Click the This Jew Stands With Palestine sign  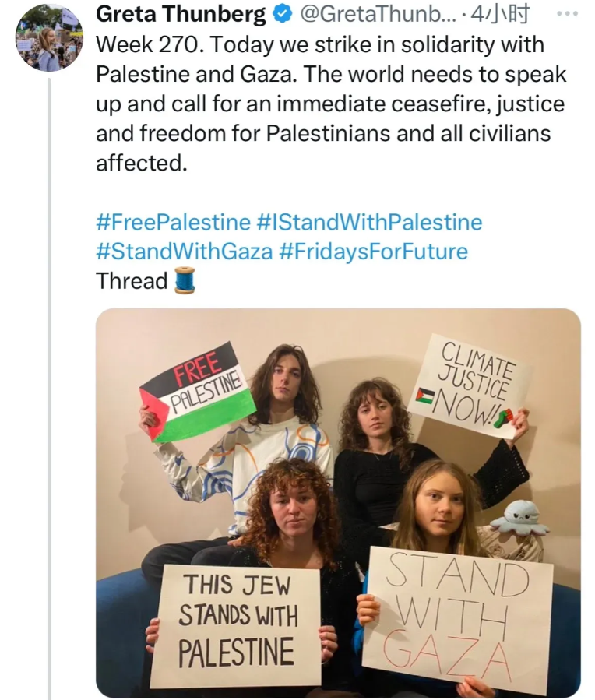point(235,625)
